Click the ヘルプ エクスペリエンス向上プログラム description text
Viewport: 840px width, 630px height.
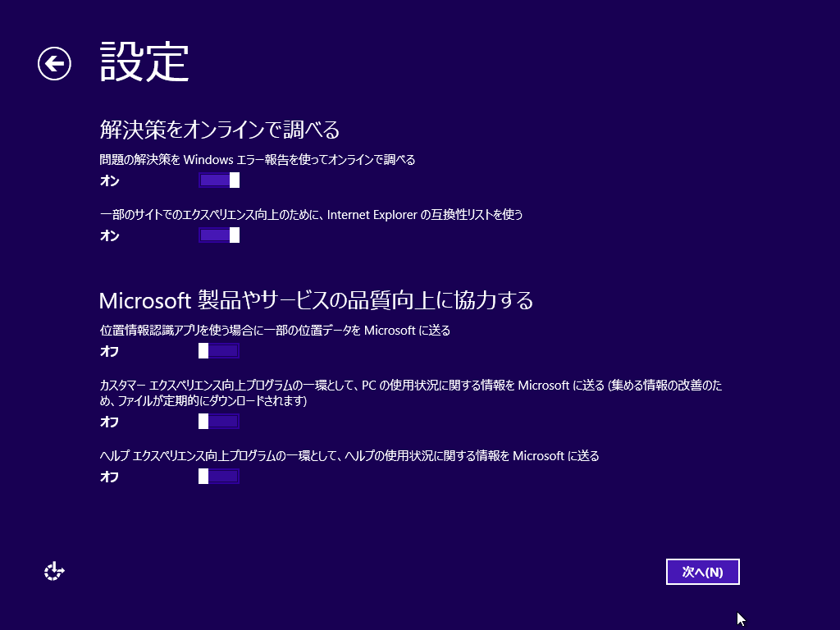click(x=349, y=455)
